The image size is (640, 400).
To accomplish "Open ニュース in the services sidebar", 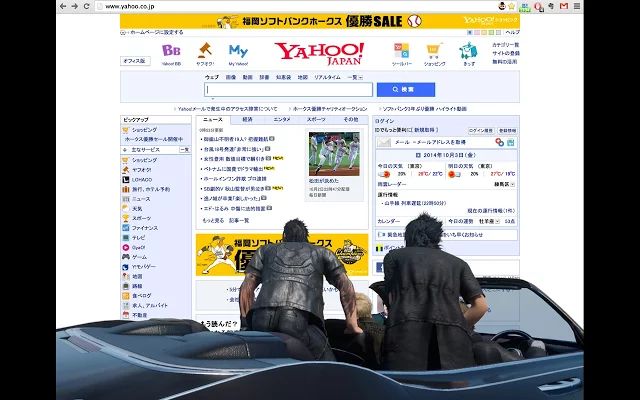I will click(141, 199).
